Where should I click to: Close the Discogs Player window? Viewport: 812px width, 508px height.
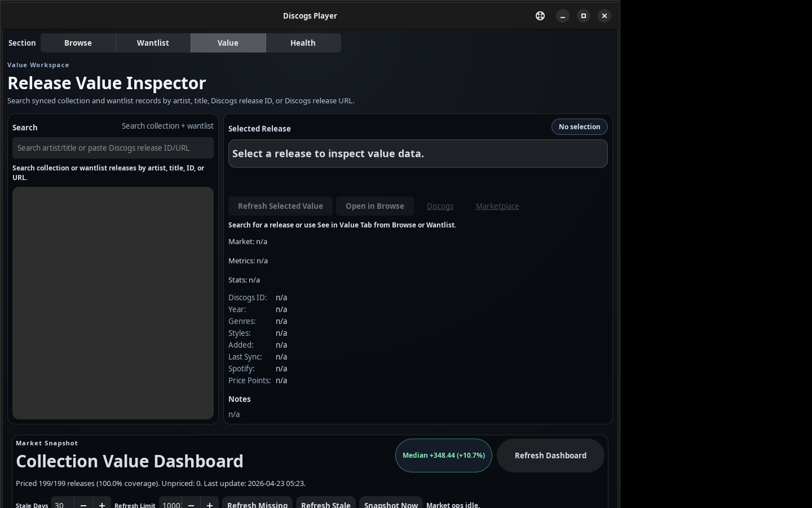pyautogui.click(x=604, y=16)
